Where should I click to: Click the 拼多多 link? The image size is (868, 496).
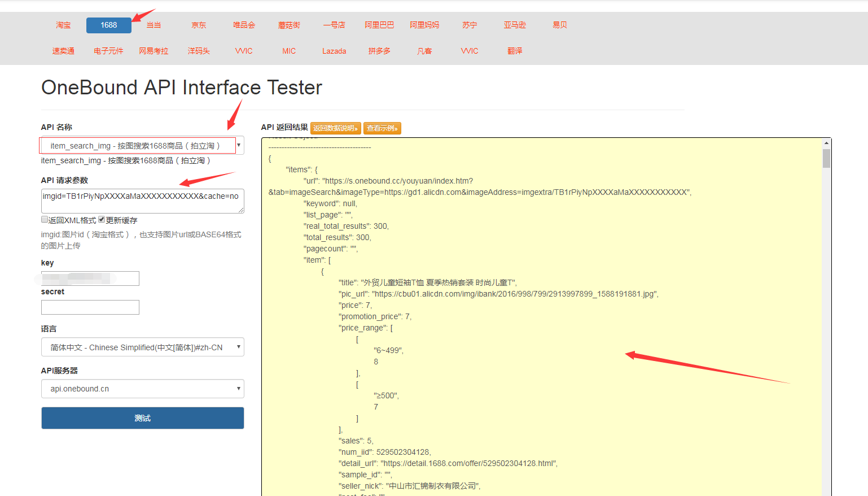pos(379,51)
